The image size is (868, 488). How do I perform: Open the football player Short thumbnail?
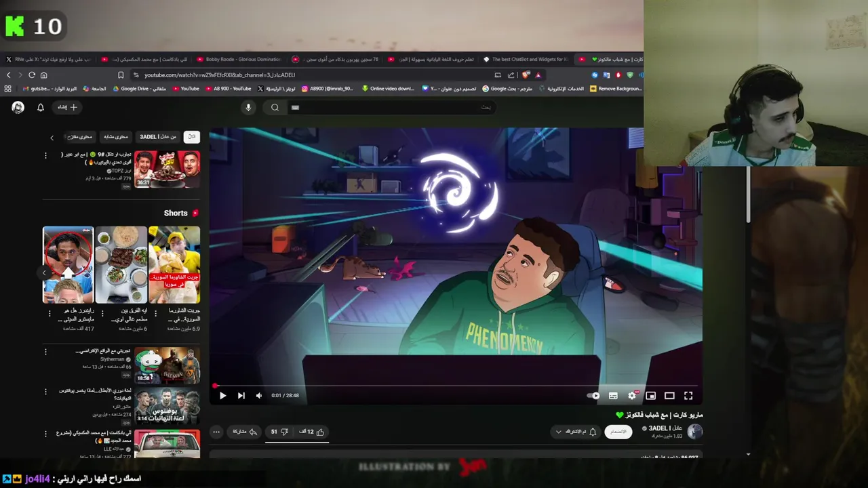68,265
